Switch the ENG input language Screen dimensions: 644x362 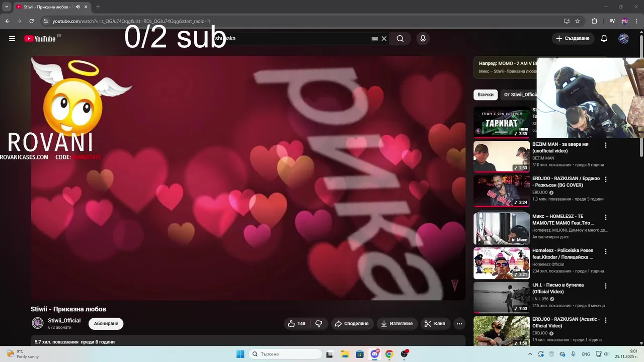(x=586, y=354)
